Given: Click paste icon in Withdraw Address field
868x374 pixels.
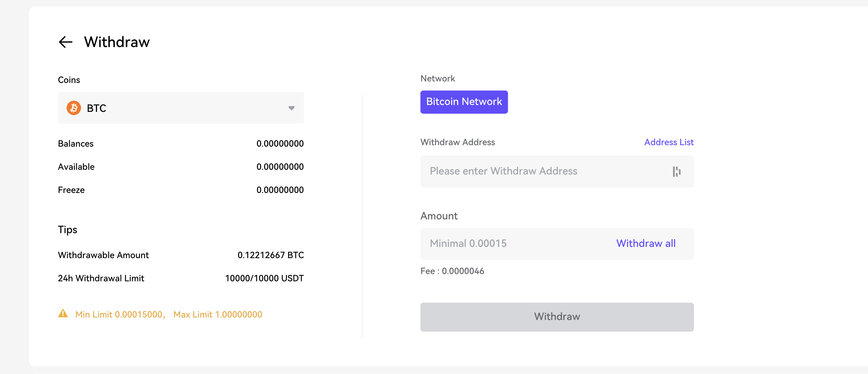Looking at the screenshot, I should [x=677, y=171].
